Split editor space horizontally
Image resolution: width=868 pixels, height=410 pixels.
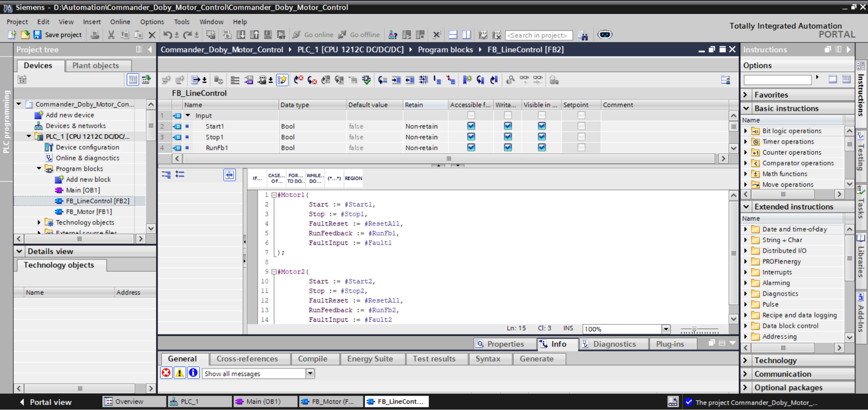tap(453, 35)
